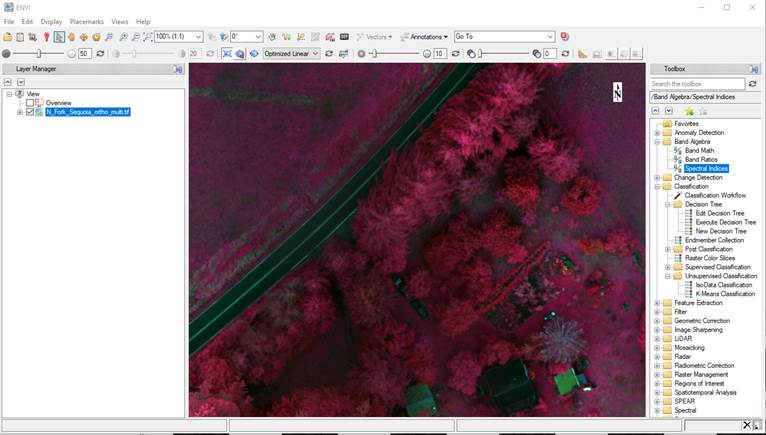
Task: Click the brightness slider handle
Action: 39,54
